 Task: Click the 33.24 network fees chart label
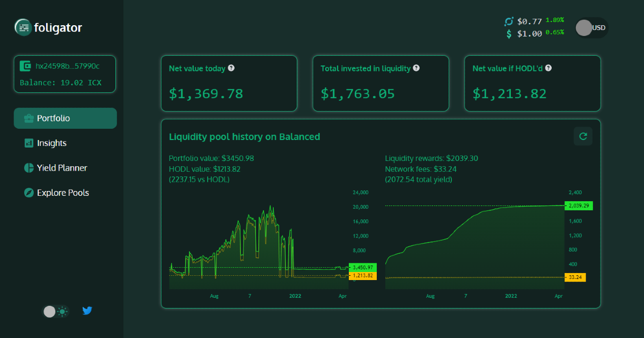tap(576, 277)
